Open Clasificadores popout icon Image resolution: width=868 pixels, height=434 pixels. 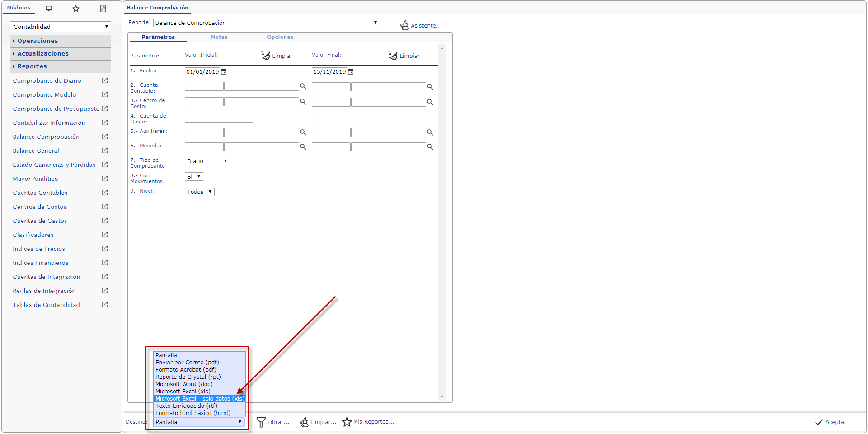[105, 235]
